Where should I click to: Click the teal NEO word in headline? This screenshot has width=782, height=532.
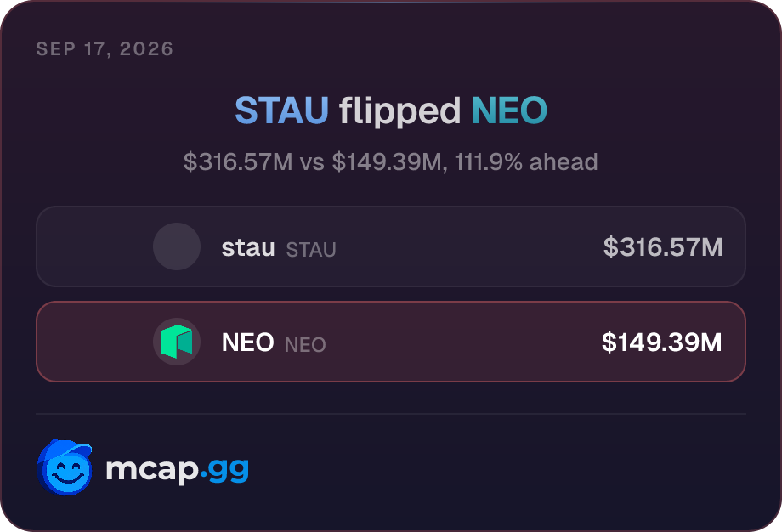509,110
